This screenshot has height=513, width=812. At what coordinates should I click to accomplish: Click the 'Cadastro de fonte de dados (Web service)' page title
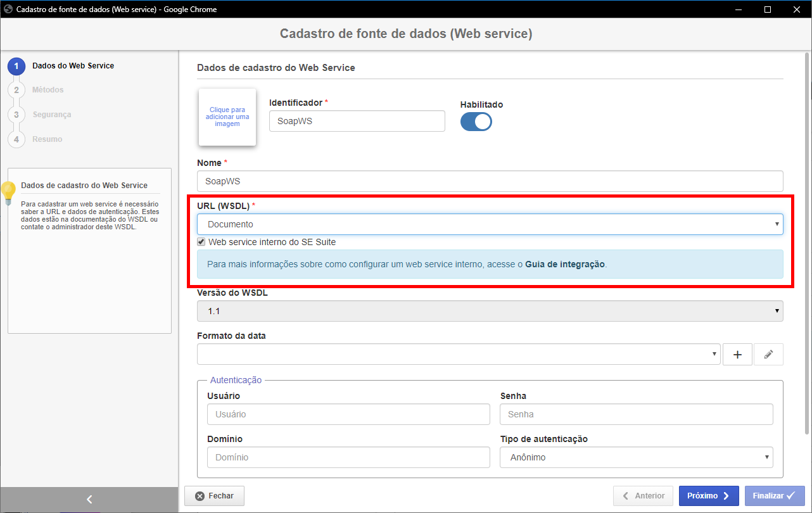tap(406, 34)
